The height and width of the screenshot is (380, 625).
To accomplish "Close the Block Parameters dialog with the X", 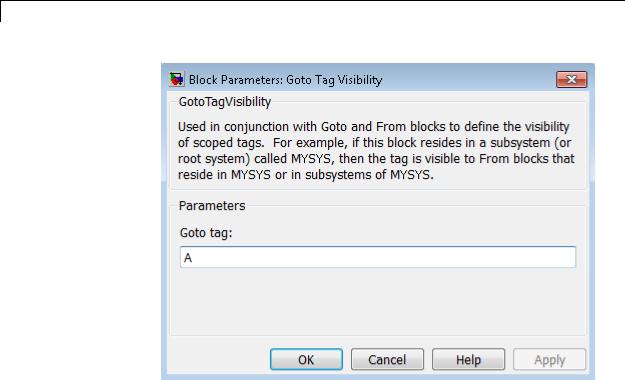I will tap(572, 79).
